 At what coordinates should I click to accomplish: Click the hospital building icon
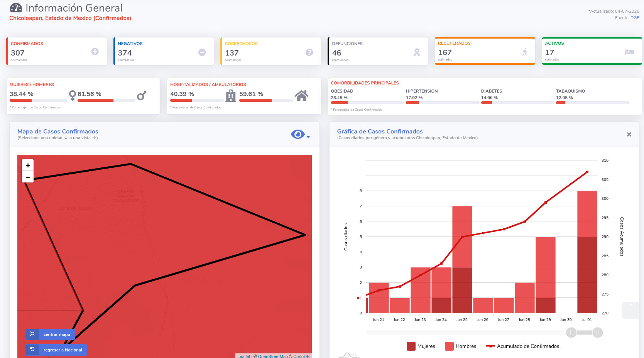(x=231, y=95)
